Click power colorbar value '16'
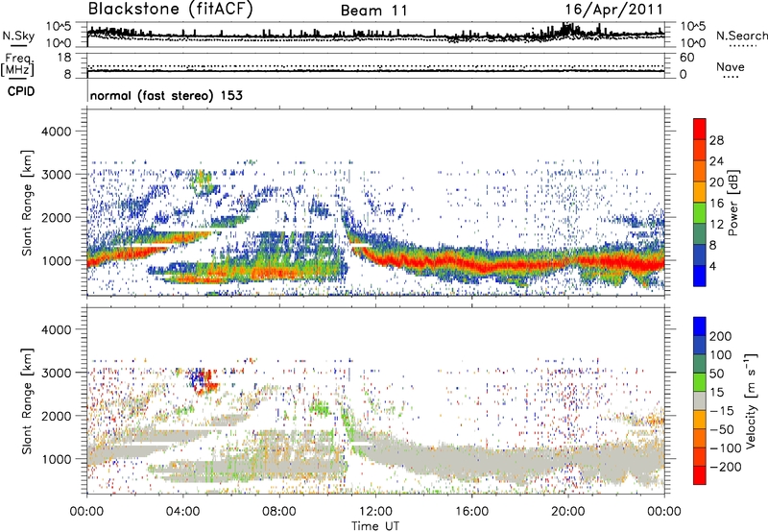 click(x=716, y=204)
